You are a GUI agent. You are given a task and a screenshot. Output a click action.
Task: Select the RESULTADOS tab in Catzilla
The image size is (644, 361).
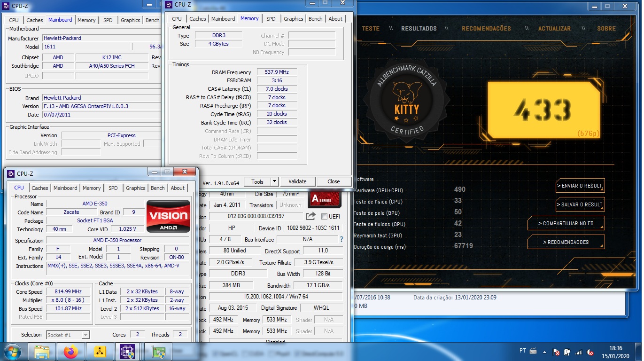419,29
